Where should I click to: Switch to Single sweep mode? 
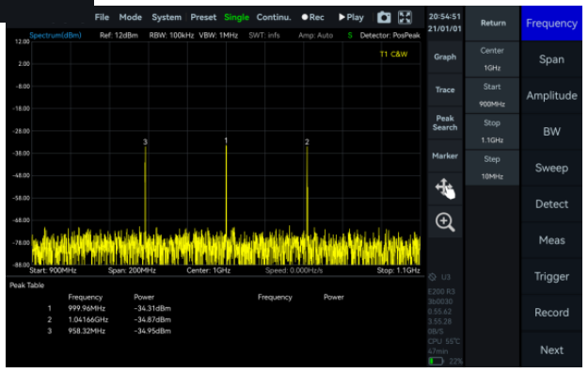(x=236, y=17)
